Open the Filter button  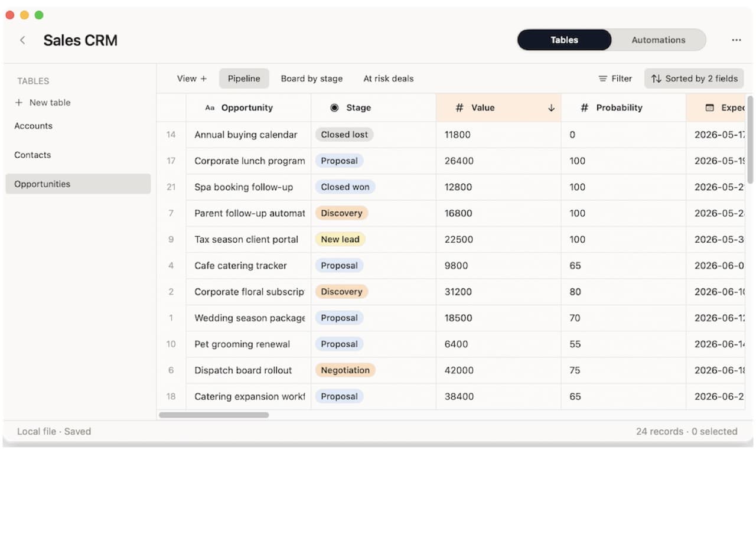615,79
